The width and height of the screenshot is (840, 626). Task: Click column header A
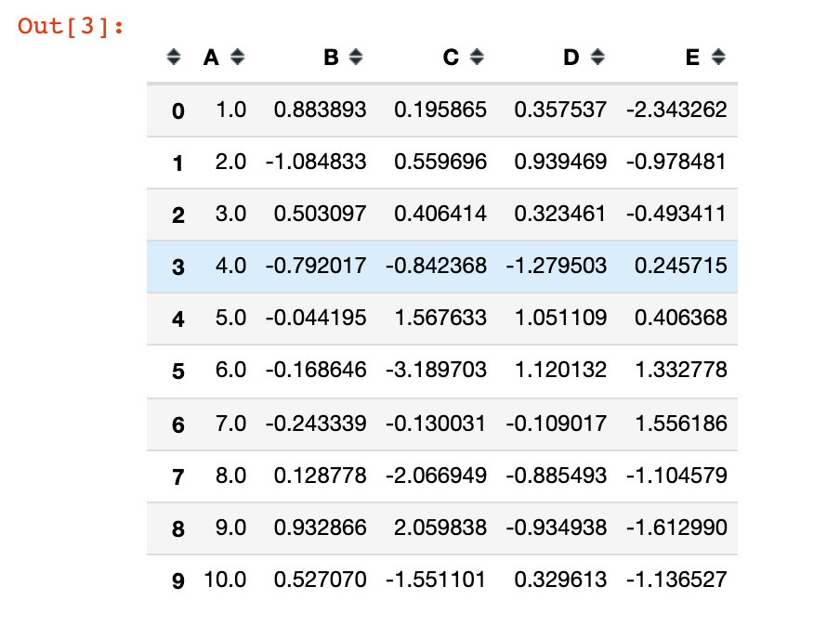[211, 58]
